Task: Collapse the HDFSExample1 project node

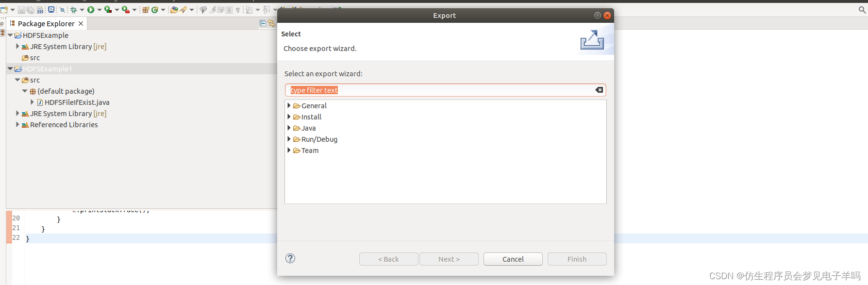Action: (10, 68)
